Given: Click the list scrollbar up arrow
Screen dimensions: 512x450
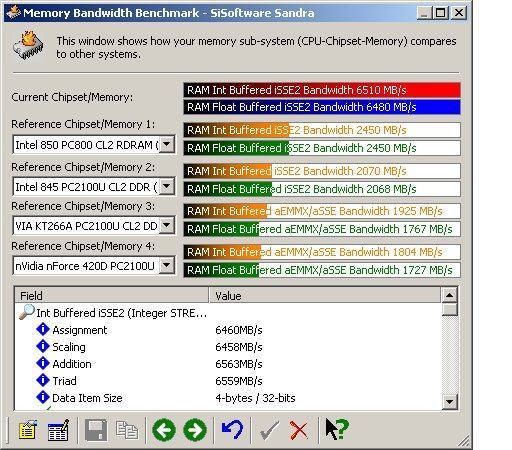Looking at the screenshot, I should [x=450, y=295].
